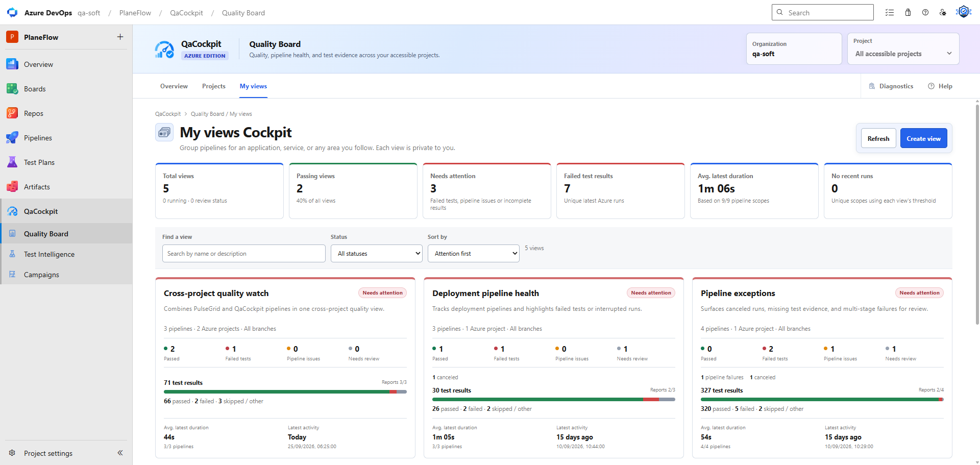Click the page vertical scrollbar
The height and width of the screenshot is (465, 980).
[x=977, y=214]
